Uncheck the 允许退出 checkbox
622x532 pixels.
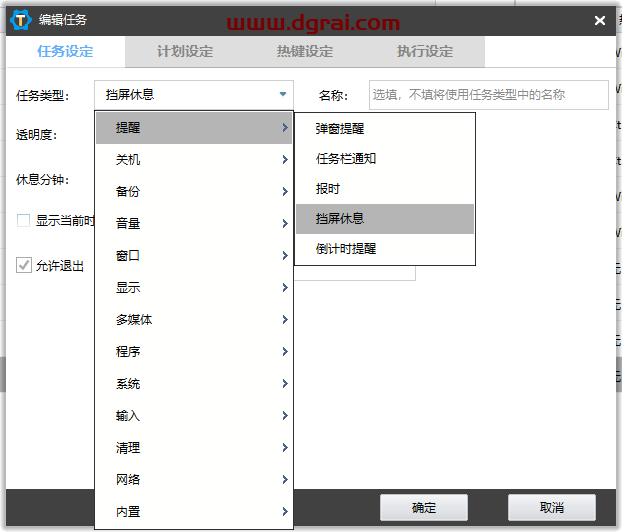coord(23,265)
